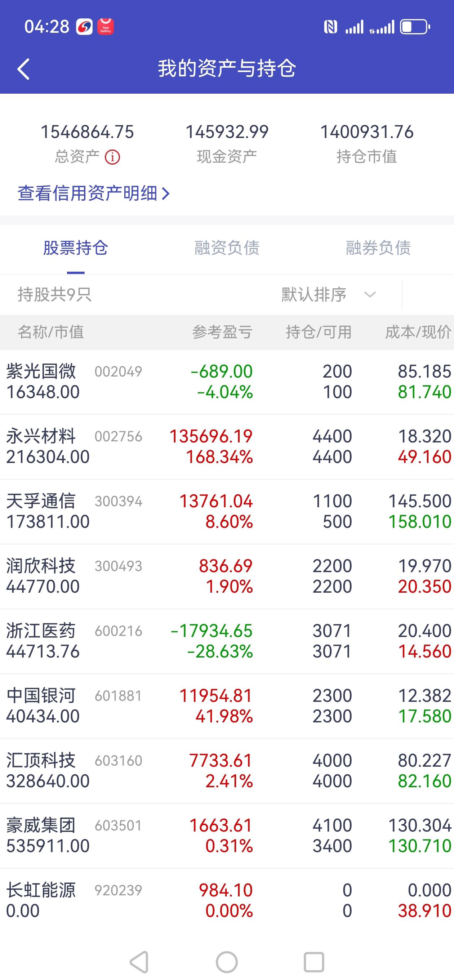Open recent apps square button

coord(314,962)
